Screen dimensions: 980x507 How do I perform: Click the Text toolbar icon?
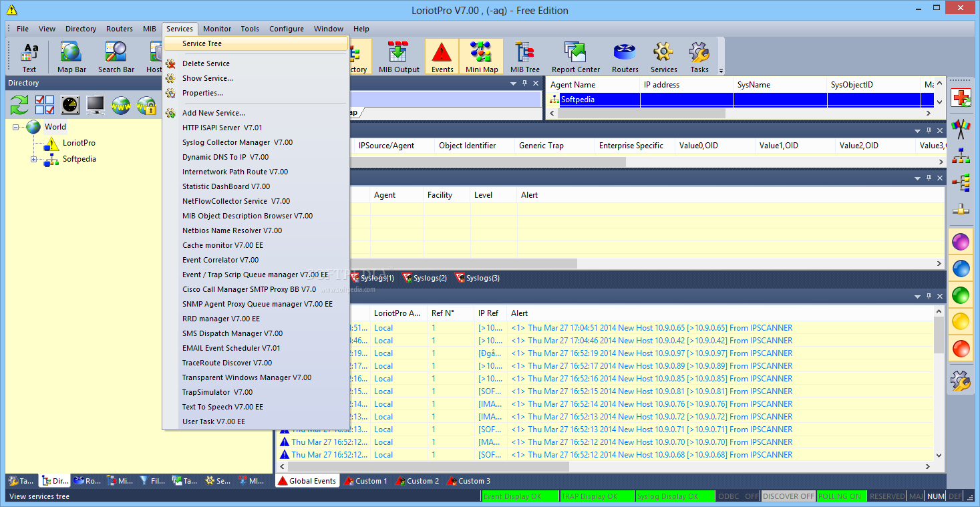tap(29, 57)
